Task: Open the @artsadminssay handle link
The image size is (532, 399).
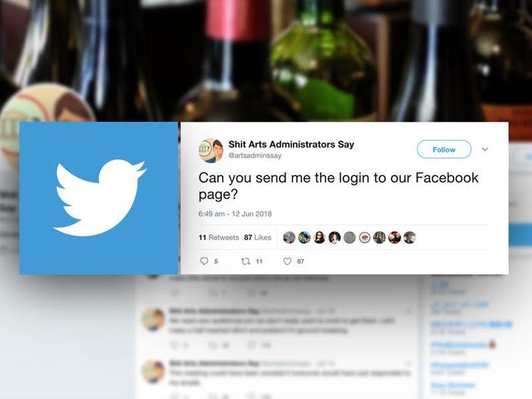Action: [255, 155]
